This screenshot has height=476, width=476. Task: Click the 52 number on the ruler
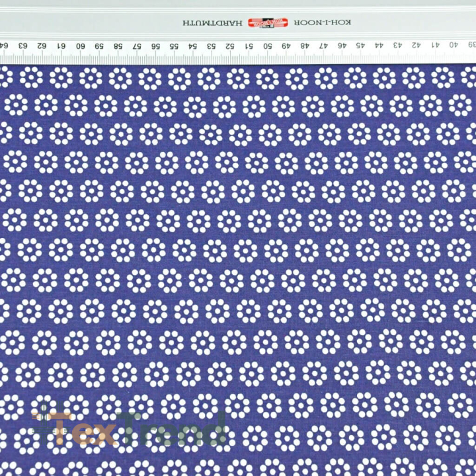pyautogui.click(x=230, y=46)
